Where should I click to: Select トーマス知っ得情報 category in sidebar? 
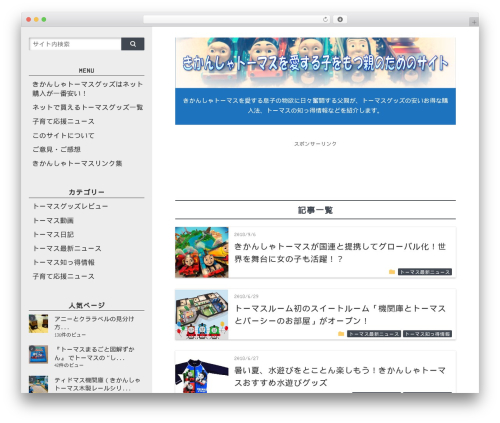pyautogui.click(x=63, y=262)
